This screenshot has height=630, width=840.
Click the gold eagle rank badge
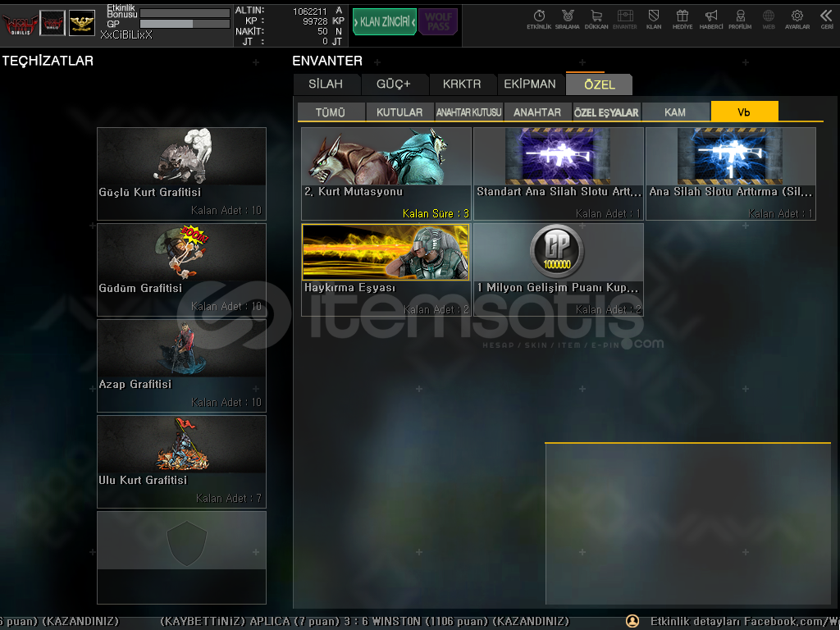pos(81,24)
